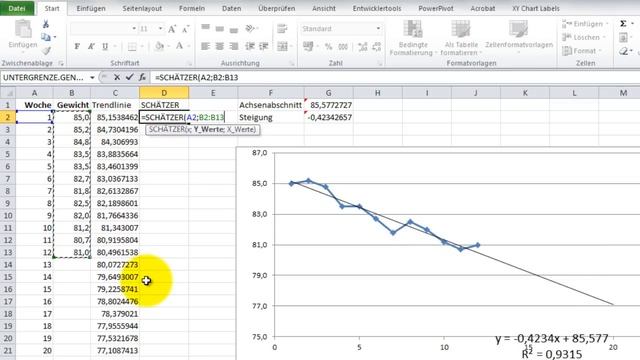Viewport: 640px width, 360px height.
Task: Open Zwischenablage dialog launcher
Action: coord(61,64)
